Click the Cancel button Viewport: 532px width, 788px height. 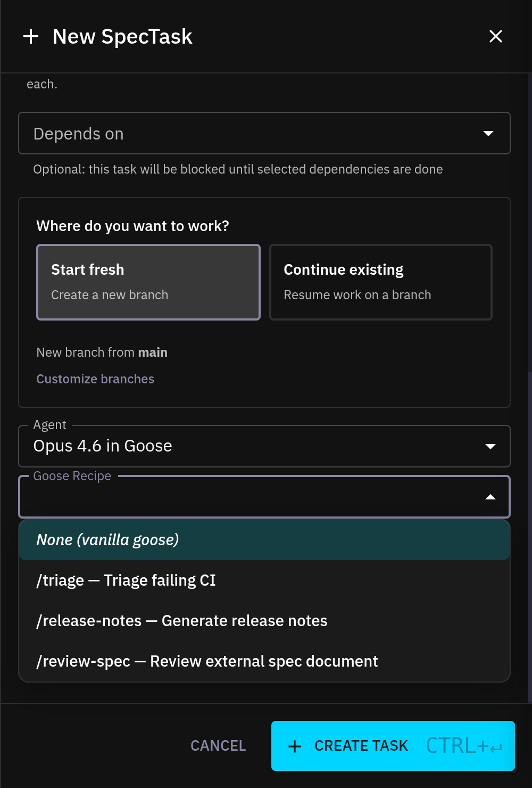click(218, 746)
